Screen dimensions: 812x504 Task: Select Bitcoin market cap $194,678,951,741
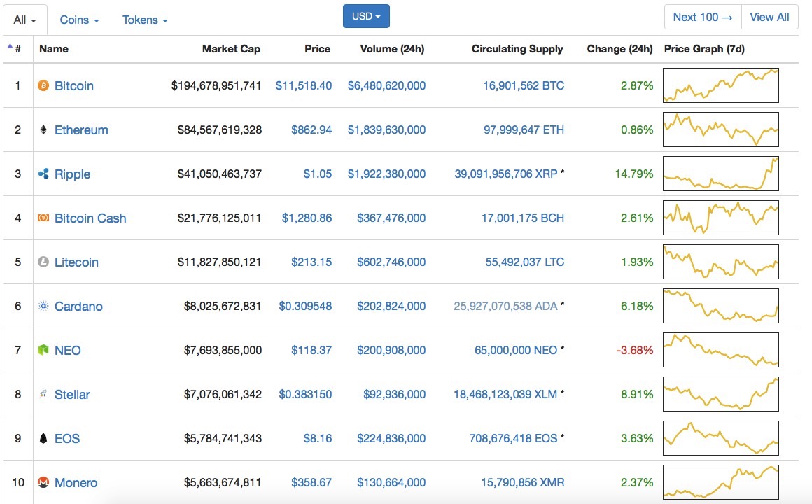(x=216, y=85)
